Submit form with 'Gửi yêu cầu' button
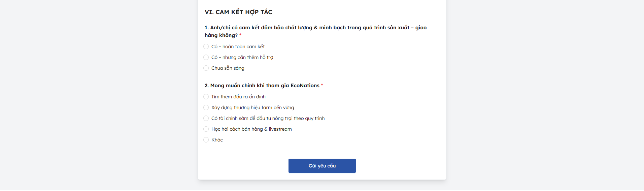644x191 pixels. tap(322, 166)
